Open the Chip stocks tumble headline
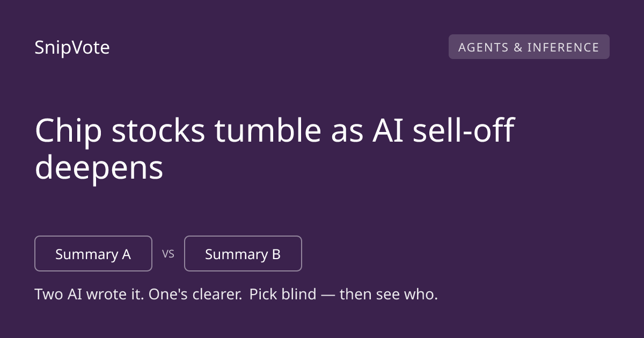 tap(274, 149)
